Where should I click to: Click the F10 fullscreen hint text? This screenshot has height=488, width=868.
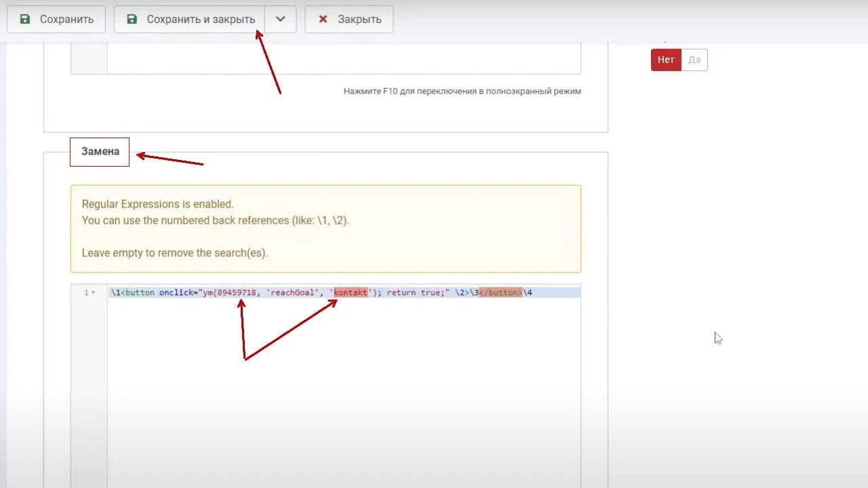(x=462, y=91)
